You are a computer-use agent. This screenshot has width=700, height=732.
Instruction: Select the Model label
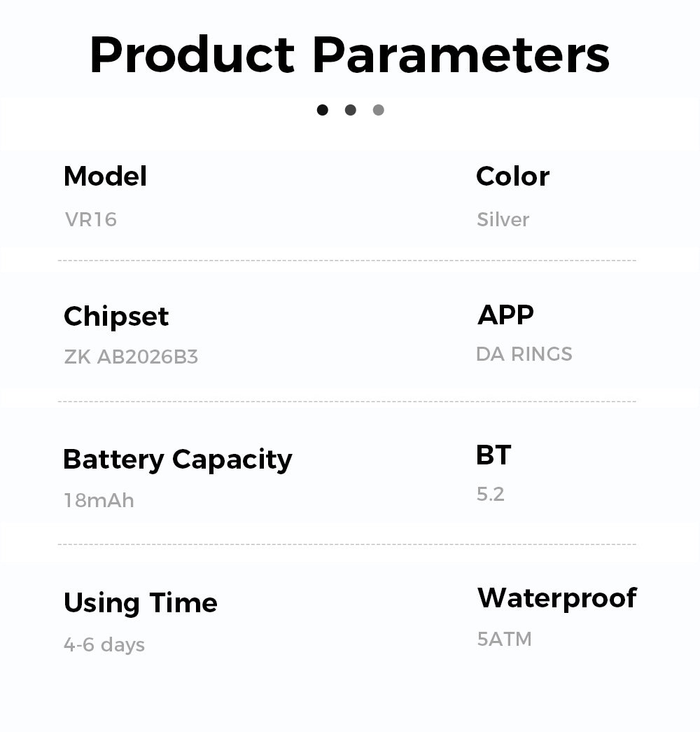105,177
